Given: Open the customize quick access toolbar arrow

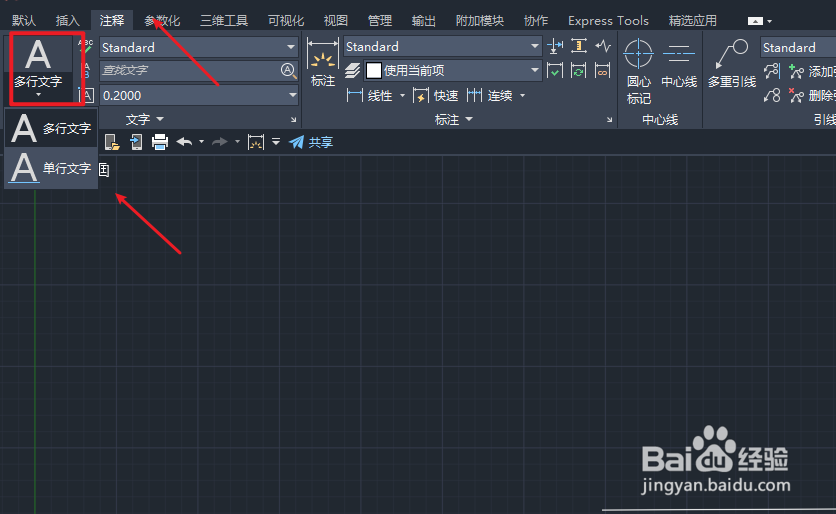Looking at the screenshot, I should (x=276, y=142).
